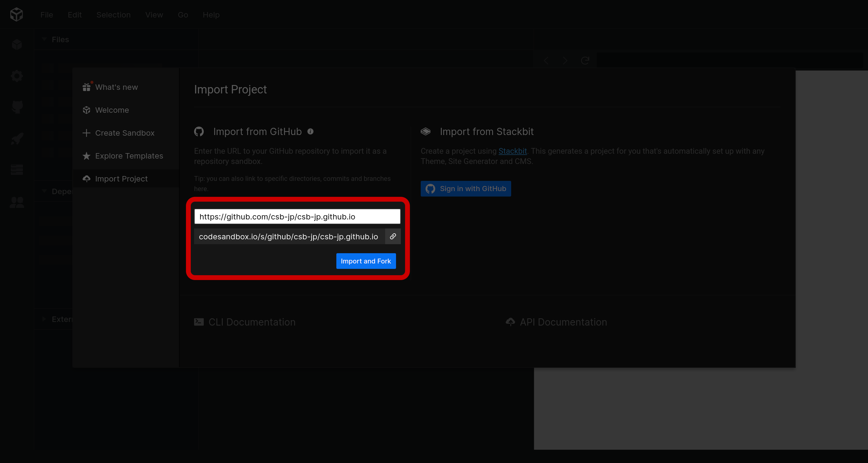Click the gift icon beside What's new

tap(86, 87)
